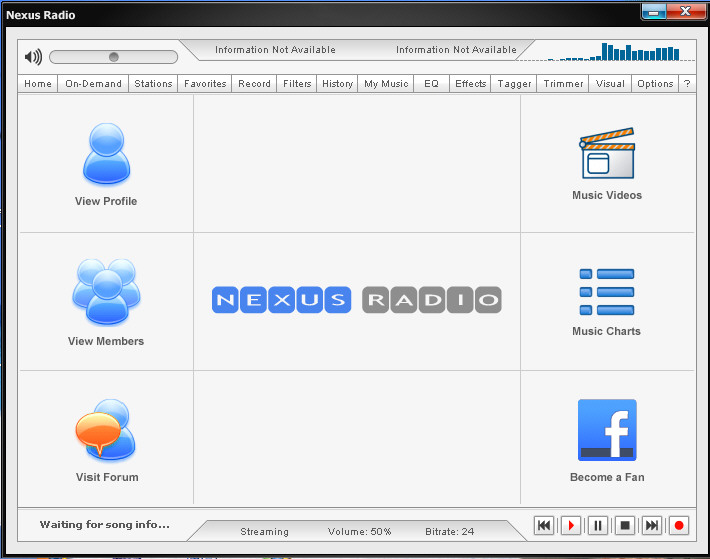The height and width of the screenshot is (559, 710).
Task: Open the Stations tab
Action: [153, 84]
